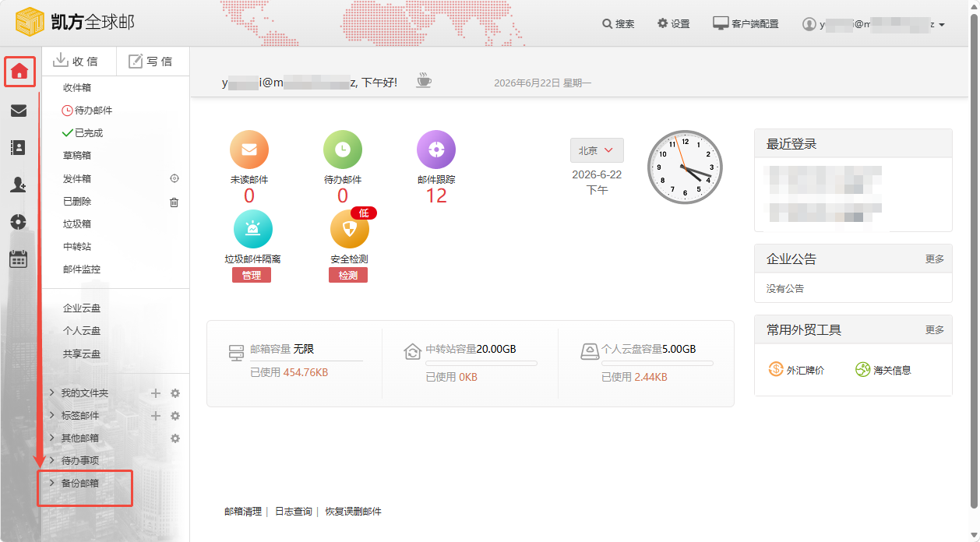Click the coffee cup icon beside greeting

(424, 80)
